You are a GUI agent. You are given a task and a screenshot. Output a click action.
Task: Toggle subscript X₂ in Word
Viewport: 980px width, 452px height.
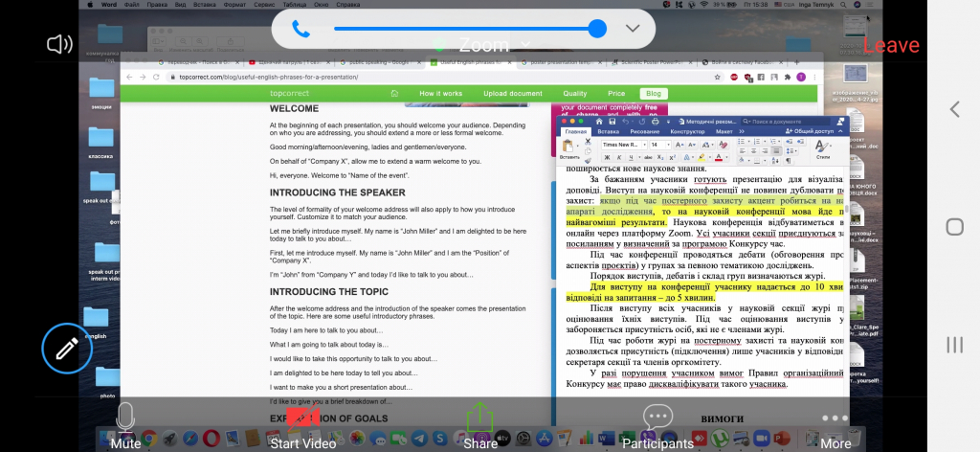(x=660, y=158)
